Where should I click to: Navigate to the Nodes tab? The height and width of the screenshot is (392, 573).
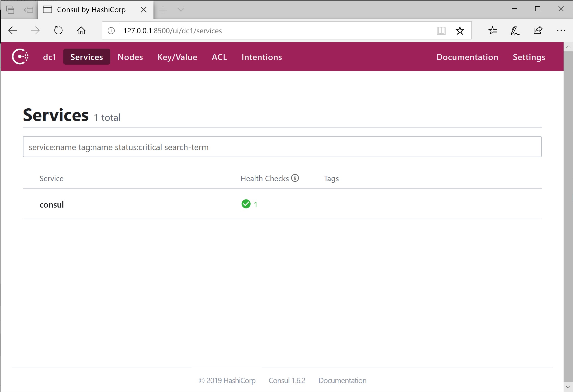pos(129,57)
